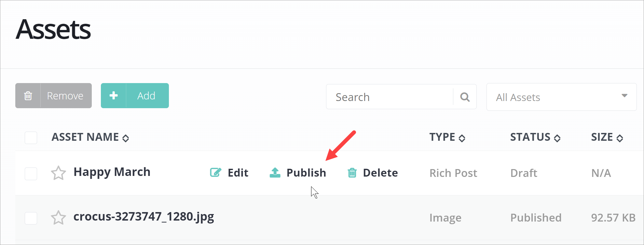Toggle the select-all assets checkbox in header

(x=31, y=137)
